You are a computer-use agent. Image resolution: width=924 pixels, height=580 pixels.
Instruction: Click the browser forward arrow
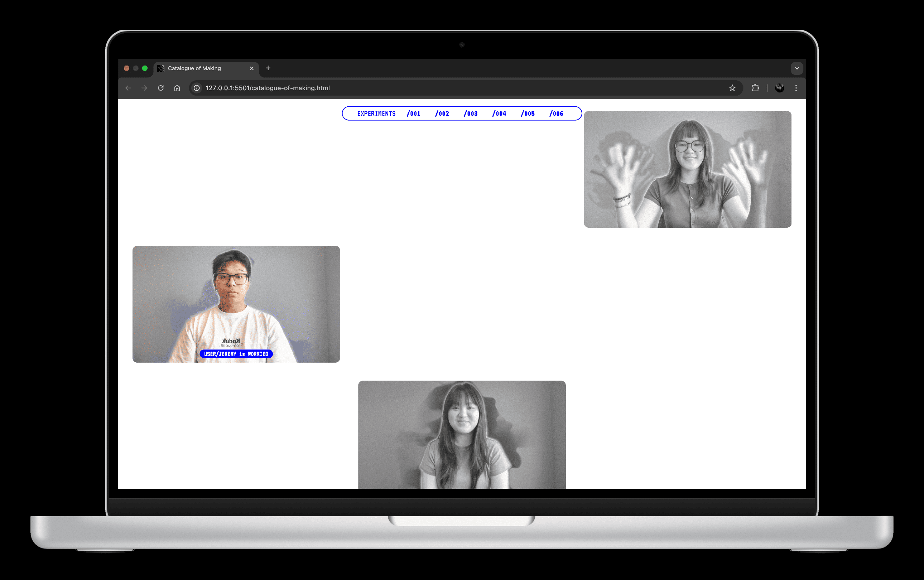tap(144, 88)
